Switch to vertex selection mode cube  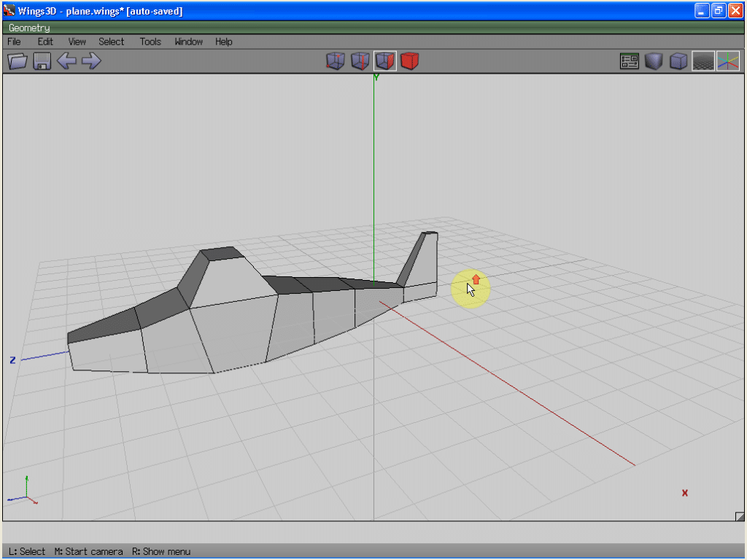335,61
